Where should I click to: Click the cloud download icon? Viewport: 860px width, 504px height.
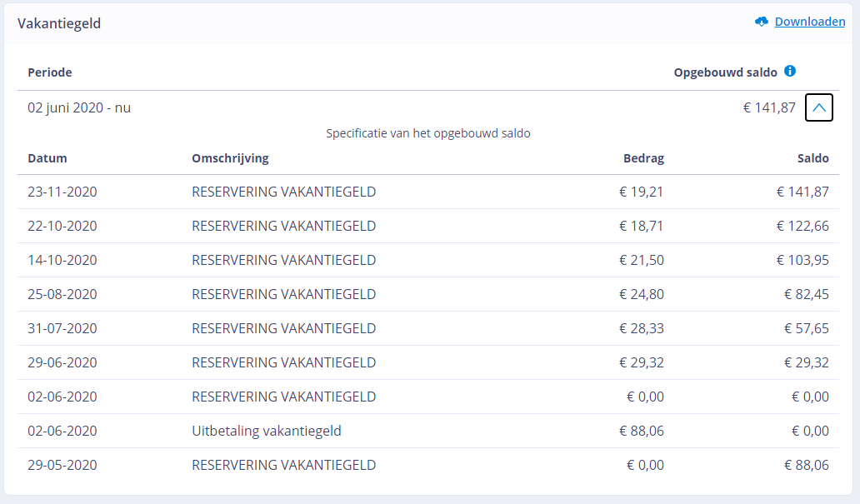pyautogui.click(x=762, y=22)
